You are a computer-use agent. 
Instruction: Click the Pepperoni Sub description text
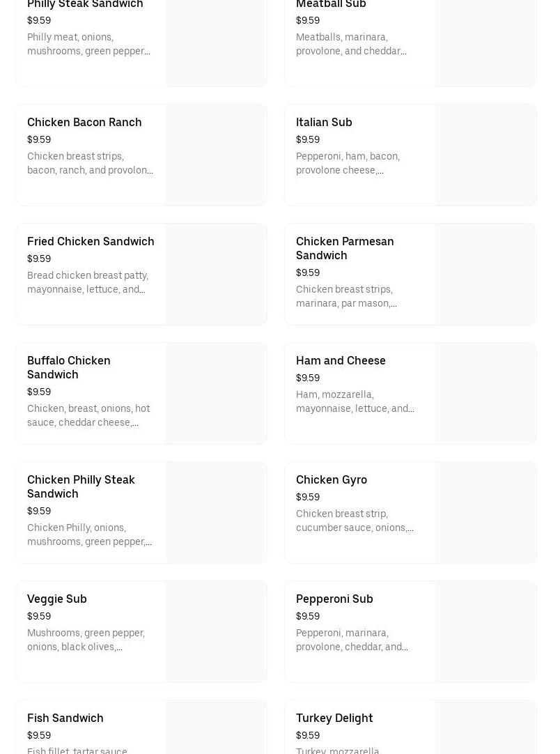[352, 640]
